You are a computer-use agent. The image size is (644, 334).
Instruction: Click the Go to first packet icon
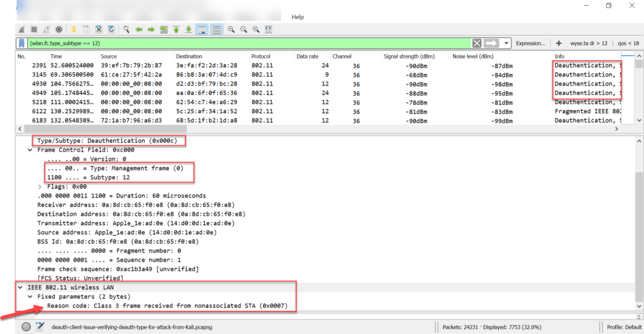point(177,30)
